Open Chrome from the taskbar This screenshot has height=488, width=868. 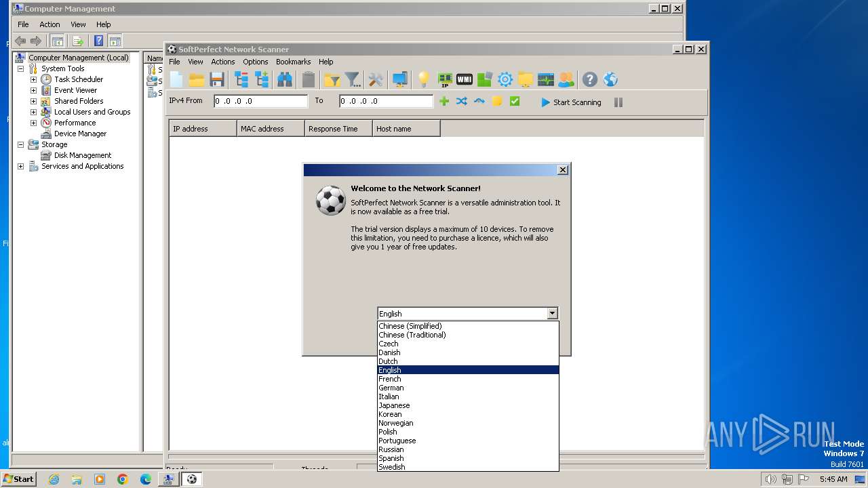coord(123,479)
